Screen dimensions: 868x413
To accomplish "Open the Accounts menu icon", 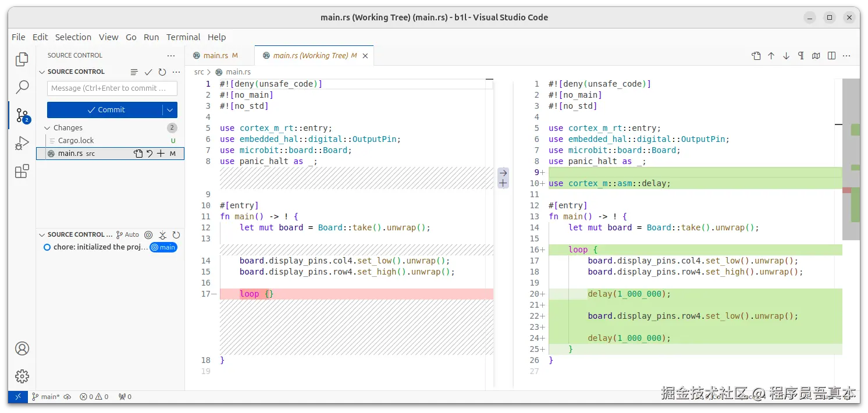I will coord(22,348).
